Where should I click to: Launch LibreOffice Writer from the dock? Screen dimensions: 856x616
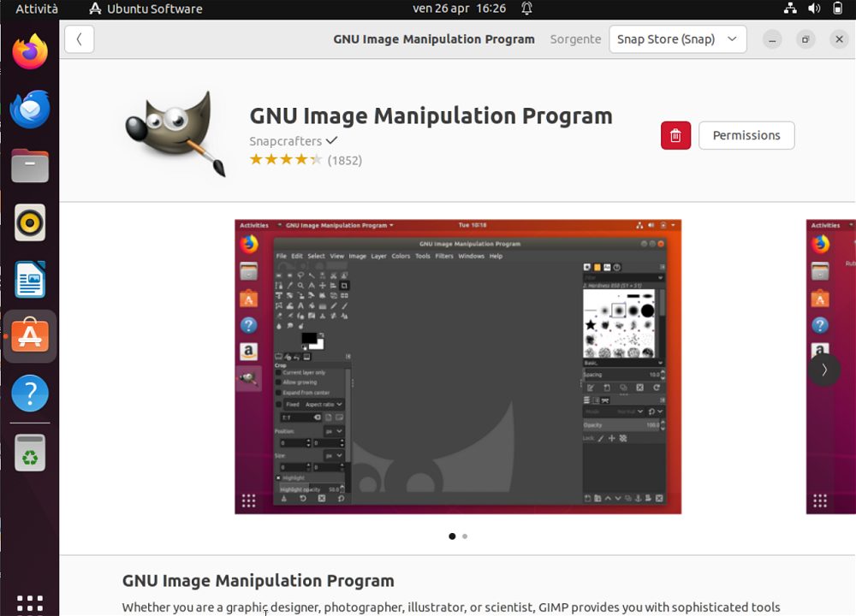point(30,280)
